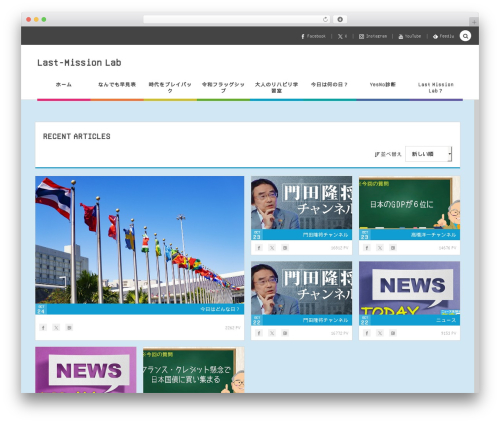Click the 並べ替え sort label

pyautogui.click(x=388, y=154)
